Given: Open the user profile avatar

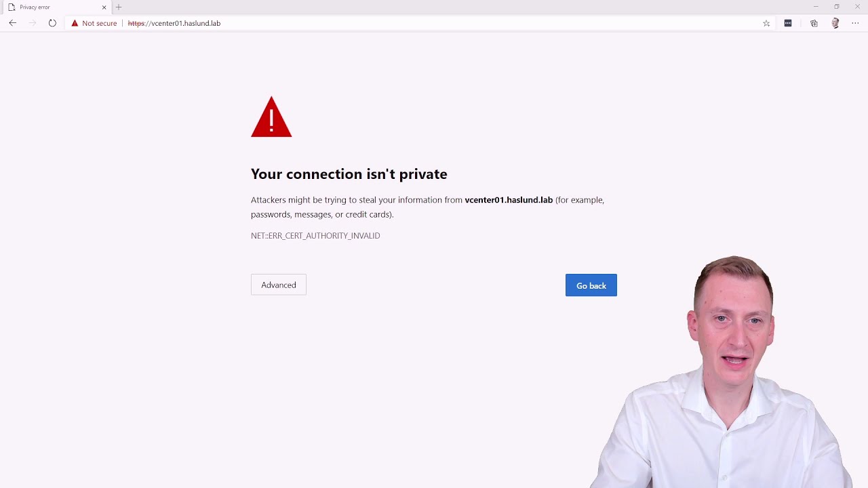Looking at the screenshot, I should click(x=835, y=23).
